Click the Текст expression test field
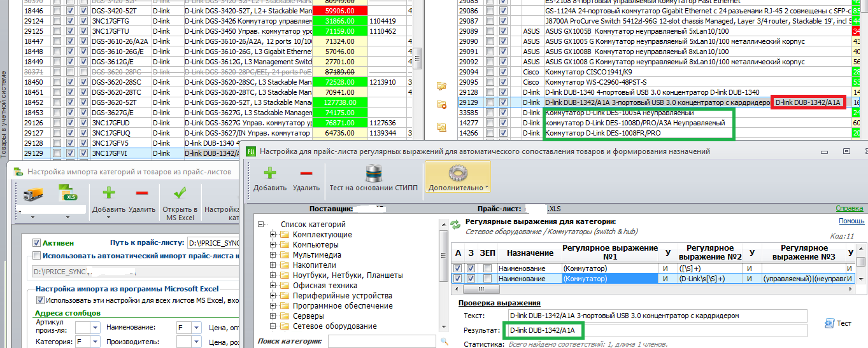868x348 pixels. pos(657,316)
